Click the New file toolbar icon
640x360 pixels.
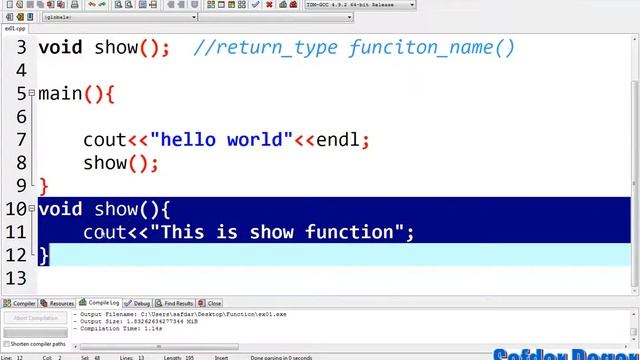9,4
